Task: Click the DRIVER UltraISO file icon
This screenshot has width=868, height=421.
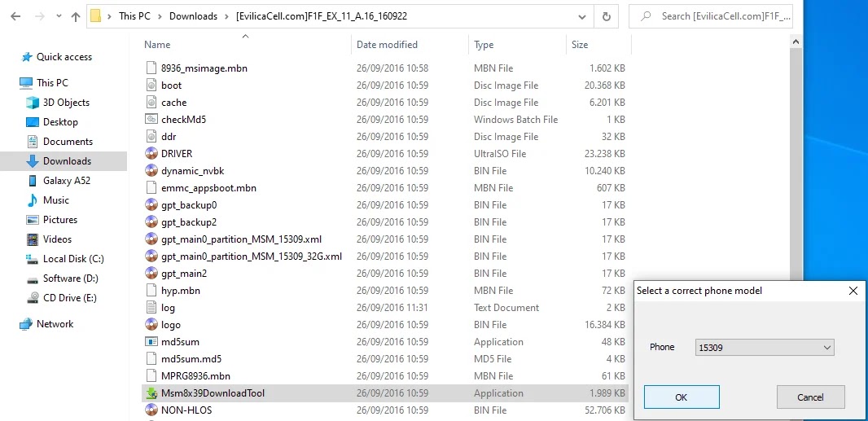Action: click(x=151, y=154)
